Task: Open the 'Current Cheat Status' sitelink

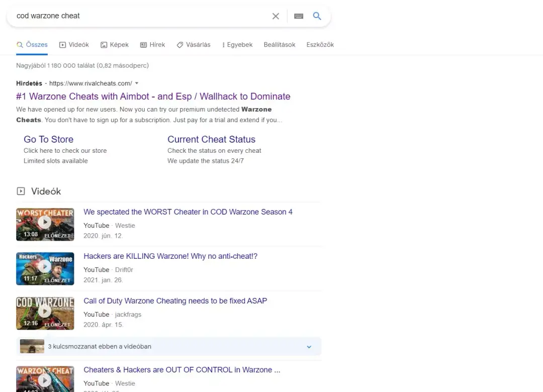Action: coord(212,139)
